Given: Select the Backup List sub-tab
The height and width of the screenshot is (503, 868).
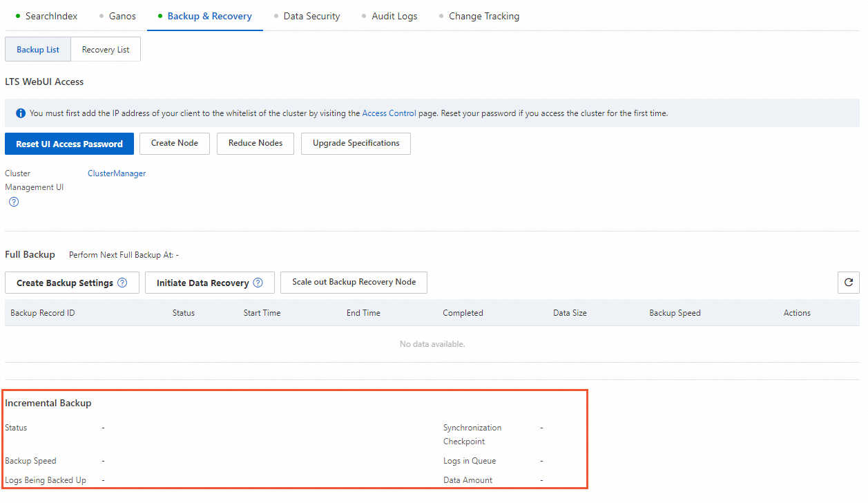Looking at the screenshot, I should tap(38, 50).
